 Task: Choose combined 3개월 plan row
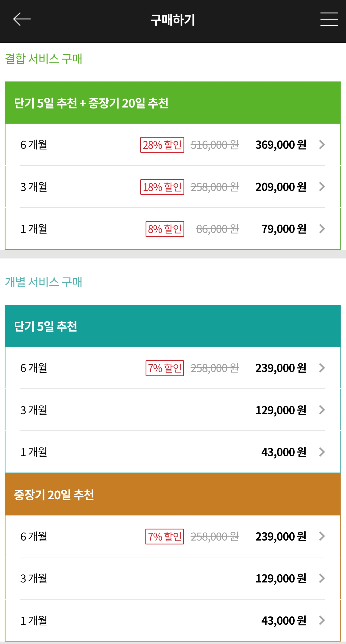pos(173,187)
